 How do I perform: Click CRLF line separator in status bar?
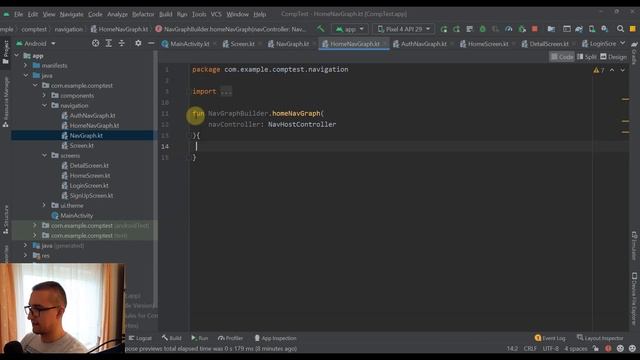click(x=530, y=349)
